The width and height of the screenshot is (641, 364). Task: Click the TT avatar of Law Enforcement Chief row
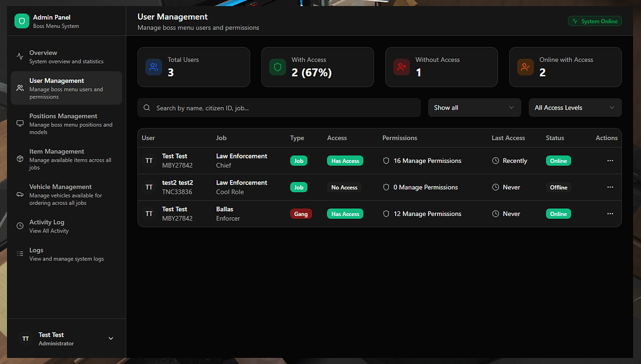click(149, 160)
